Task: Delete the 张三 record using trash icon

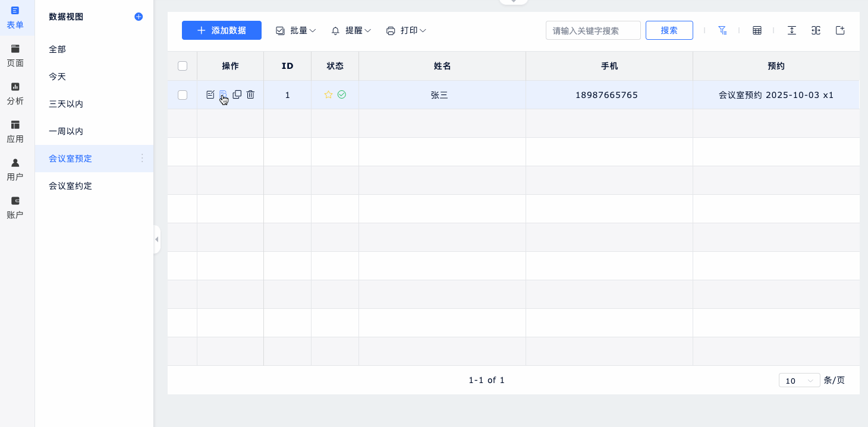Action: tap(250, 94)
